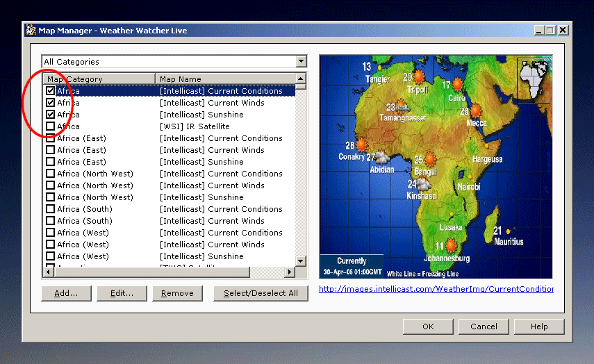Click the Map Manager title bar icon
The width and height of the screenshot is (594, 364).
tap(31, 31)
